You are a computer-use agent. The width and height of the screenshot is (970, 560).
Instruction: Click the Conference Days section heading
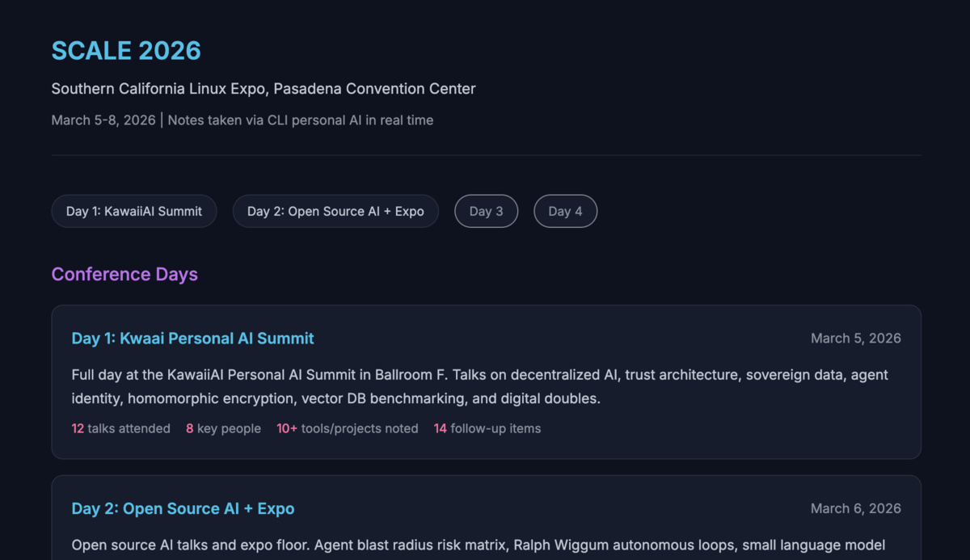tap(124, 274)
